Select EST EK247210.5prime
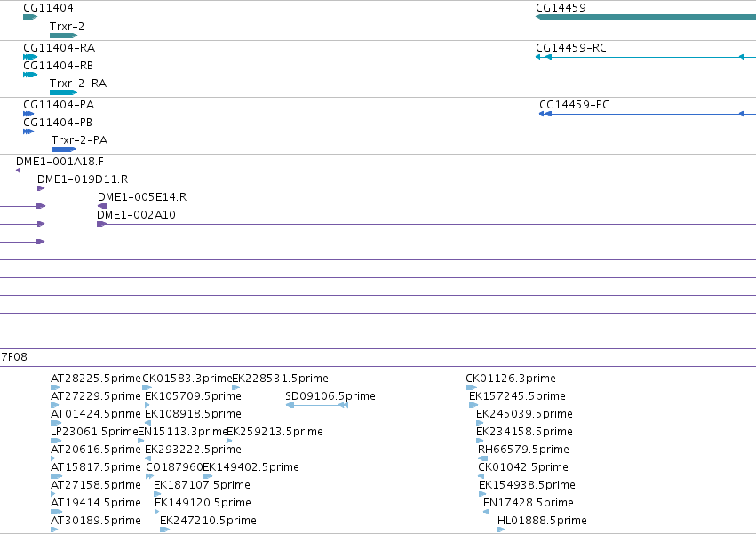The height and width of the screenshot is (534, 756). [x=208, y=522]
